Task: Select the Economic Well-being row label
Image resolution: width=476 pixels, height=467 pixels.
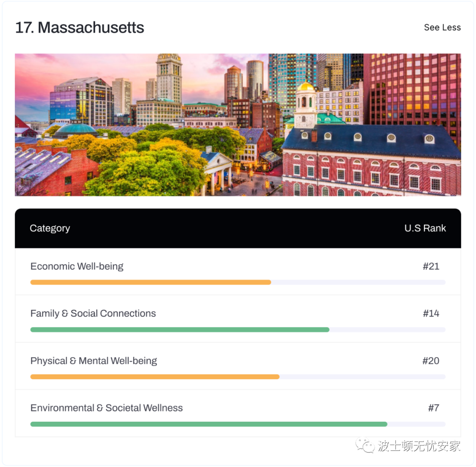Action: [77, 267]
